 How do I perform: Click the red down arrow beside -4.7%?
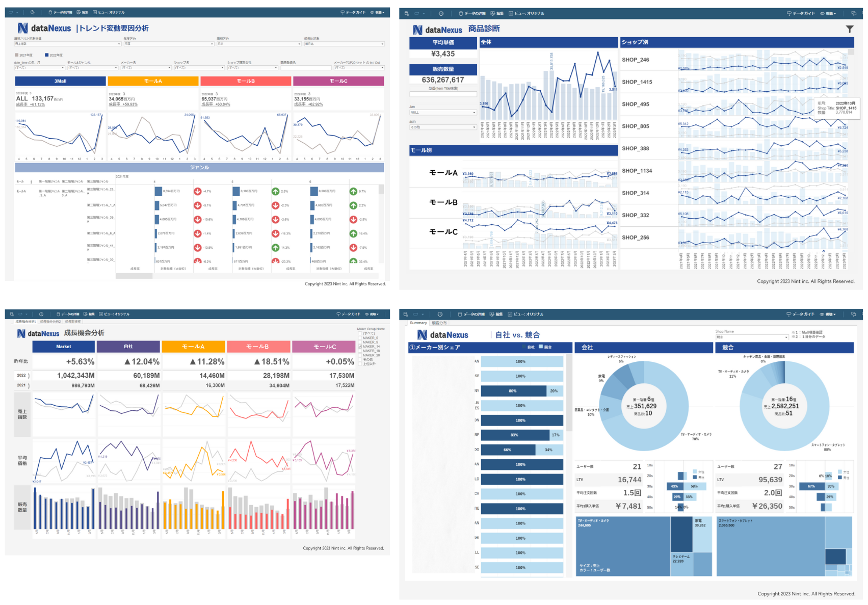[x=197, y=191]
